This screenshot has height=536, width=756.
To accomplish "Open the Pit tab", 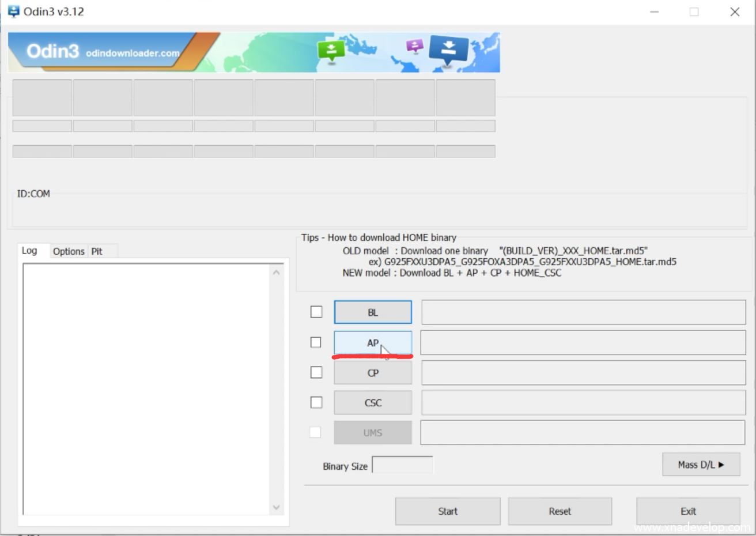I will [x=97, y=251].
